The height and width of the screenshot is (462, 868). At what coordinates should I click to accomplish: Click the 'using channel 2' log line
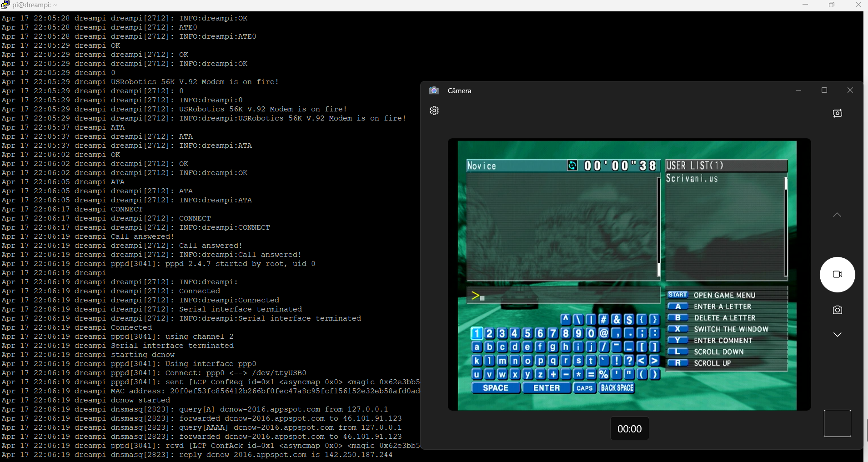pyautogui.click(x=118, y=336)
